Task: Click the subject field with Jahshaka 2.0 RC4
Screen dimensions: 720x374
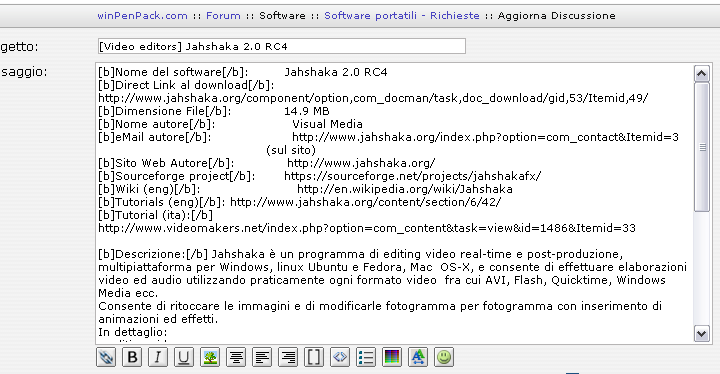Action: (281, 46)
